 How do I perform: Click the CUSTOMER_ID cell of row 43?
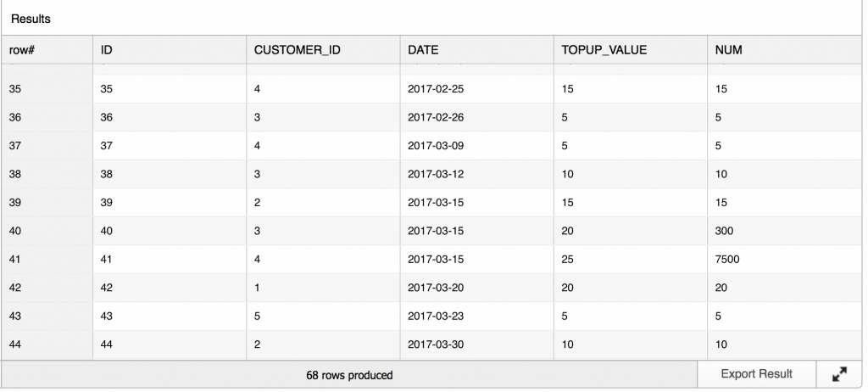coord(323,316)
